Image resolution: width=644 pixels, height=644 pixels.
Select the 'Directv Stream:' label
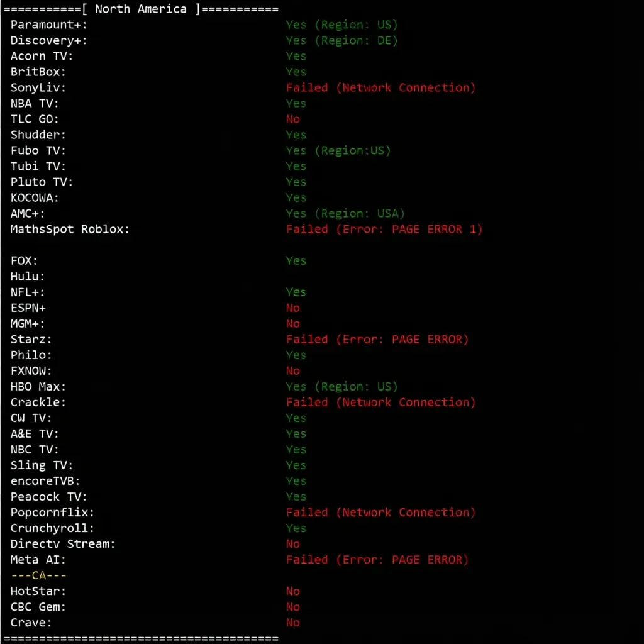click(x=63, y=544)
